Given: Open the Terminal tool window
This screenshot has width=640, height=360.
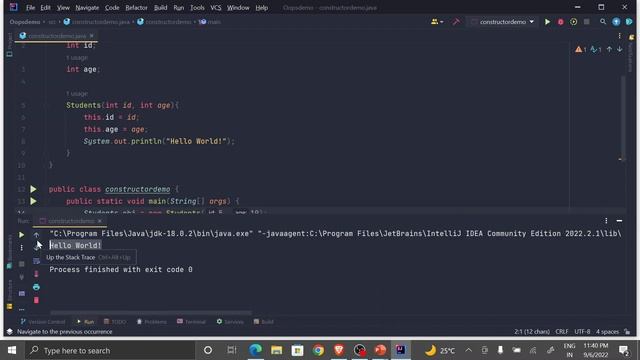Looking at the screenshot, I should [x=191, y=322].
